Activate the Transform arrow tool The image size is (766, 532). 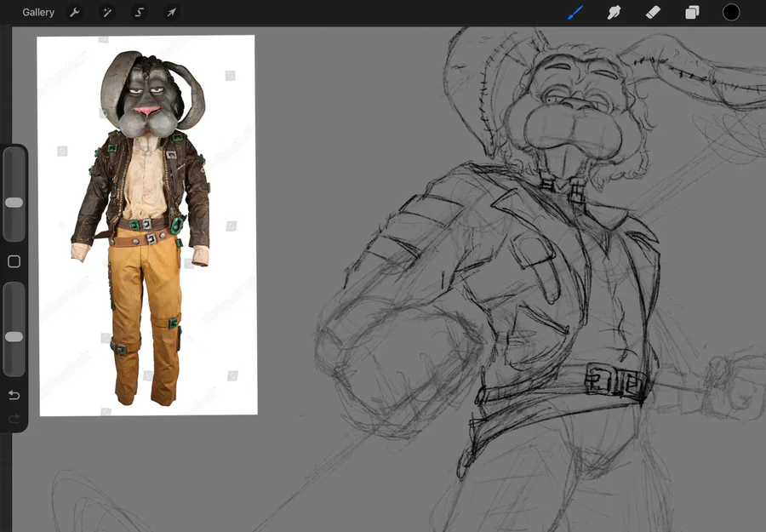[x=171, y=12]
